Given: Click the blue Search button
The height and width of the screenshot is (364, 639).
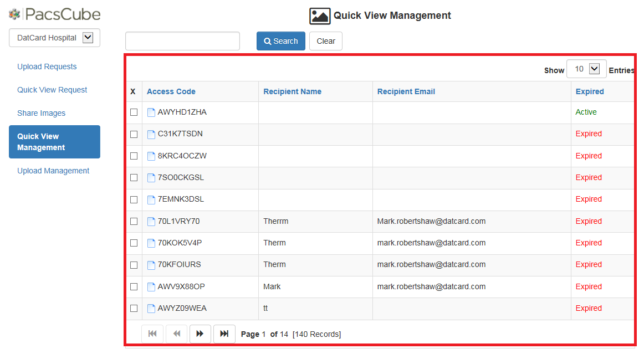Looking at the screenshot, I should pyautogui.click(x=281, y=41).
